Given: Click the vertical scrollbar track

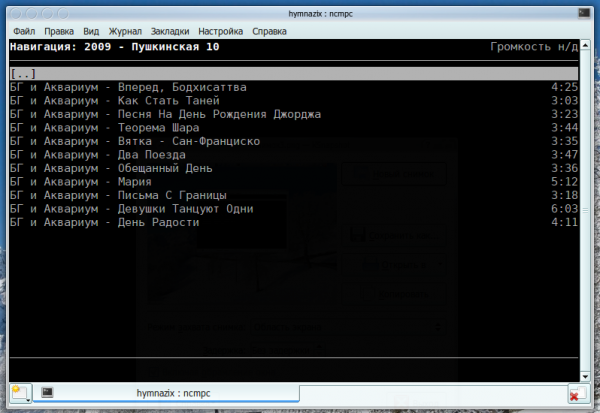Looking at the screenshot, I should 585,211.
